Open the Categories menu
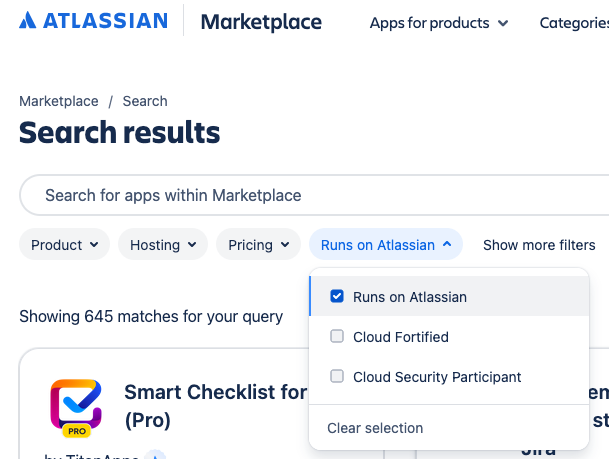 [x=574, y=23]
